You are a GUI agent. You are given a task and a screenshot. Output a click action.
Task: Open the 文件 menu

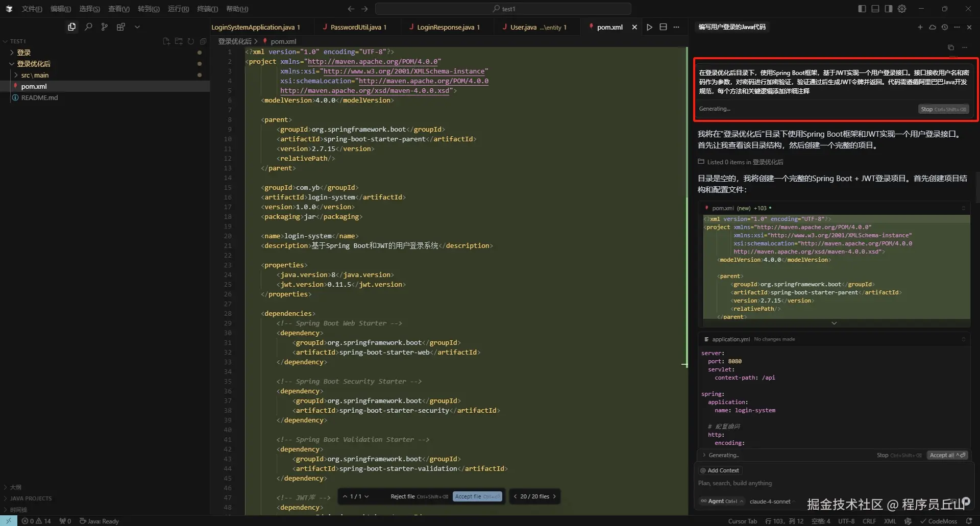(32, 9)
